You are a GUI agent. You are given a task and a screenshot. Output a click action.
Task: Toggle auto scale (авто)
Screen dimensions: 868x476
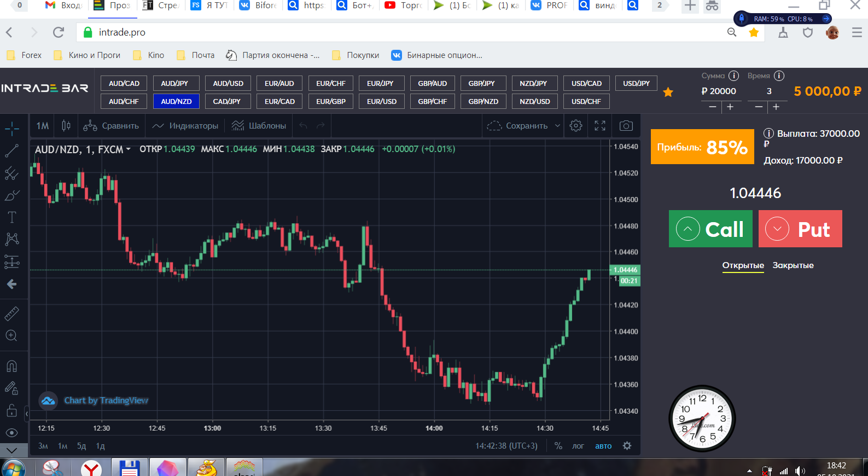pos(603,446)
